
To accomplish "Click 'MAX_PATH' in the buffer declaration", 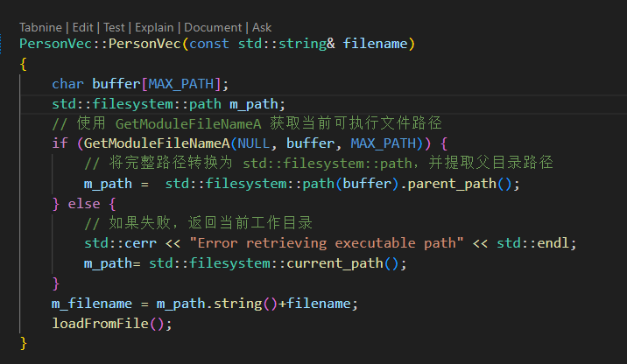I will (181, 84).
